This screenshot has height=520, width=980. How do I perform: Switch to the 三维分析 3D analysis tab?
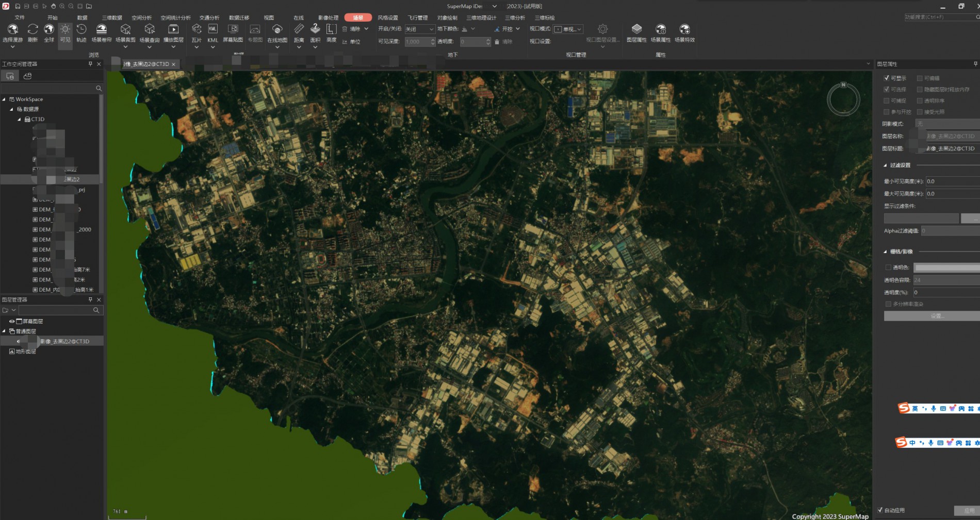[x=515, y=18]
